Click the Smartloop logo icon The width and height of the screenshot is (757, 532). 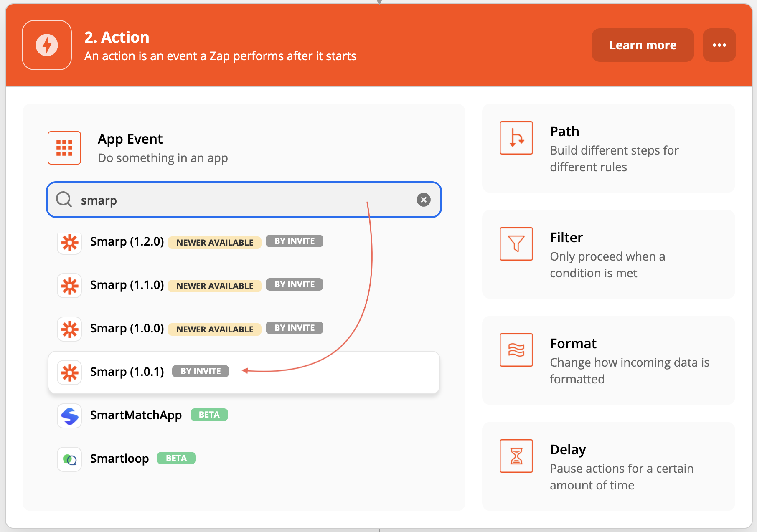69,459
